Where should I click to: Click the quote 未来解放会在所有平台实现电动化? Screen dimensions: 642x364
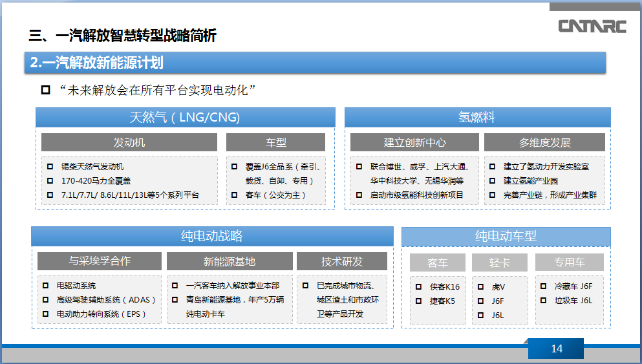158,90
